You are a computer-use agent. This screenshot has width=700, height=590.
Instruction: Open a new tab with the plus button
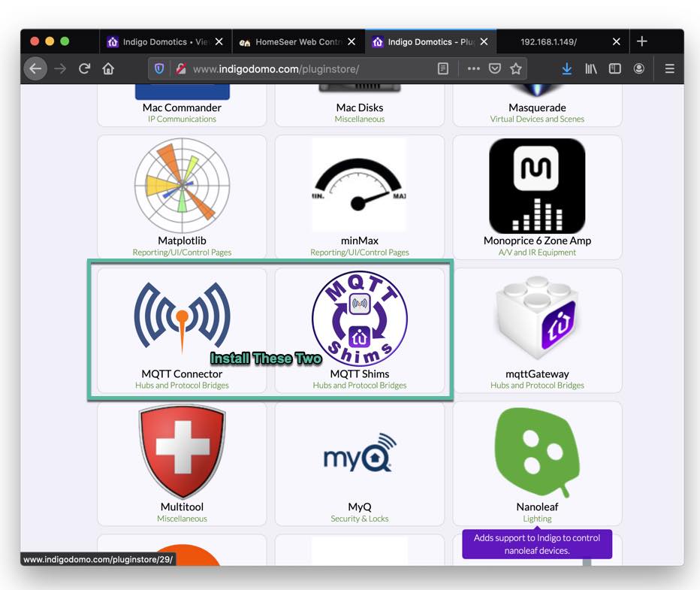(642, 41)
